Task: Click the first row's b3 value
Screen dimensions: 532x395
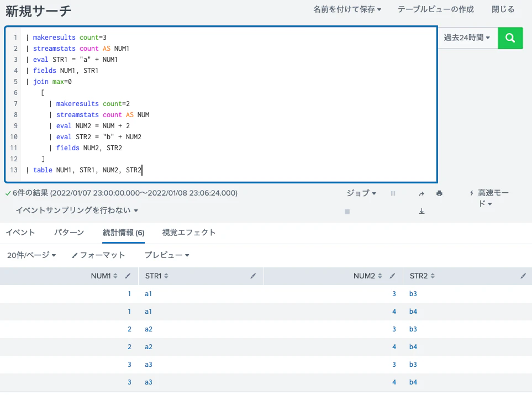Action: [x=413, y=294]
